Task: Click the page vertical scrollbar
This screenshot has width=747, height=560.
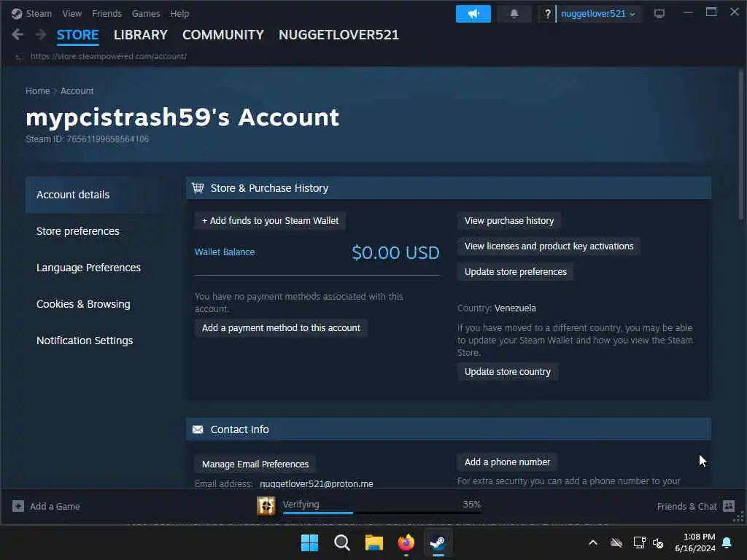Action: [x=741, y=143]
